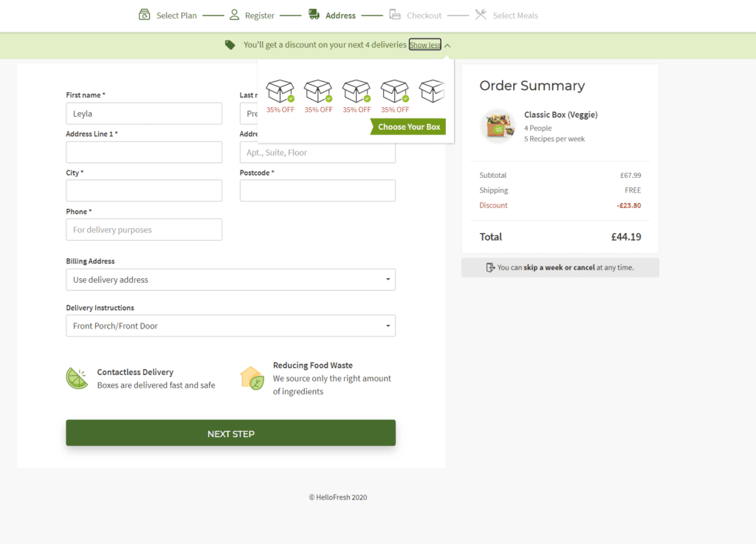Click the last open box icon without a discount
Screen dimensions: 756x544
[432, 90]
